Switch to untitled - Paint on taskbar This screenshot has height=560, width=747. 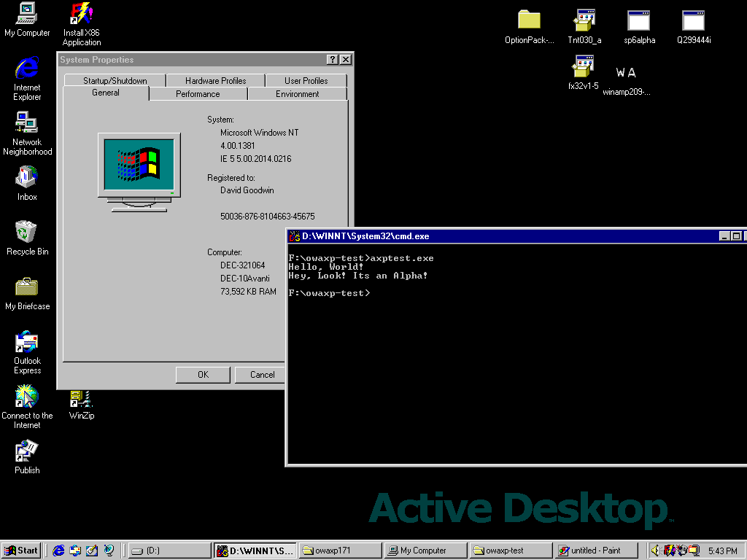click(596, 551)
